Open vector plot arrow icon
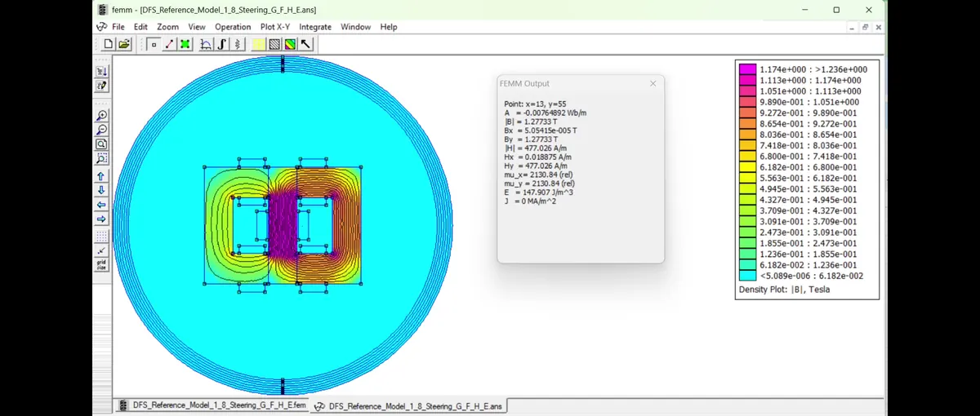This screenshot has width=980, height=416. pyautogui.click(x=305, y=44)
